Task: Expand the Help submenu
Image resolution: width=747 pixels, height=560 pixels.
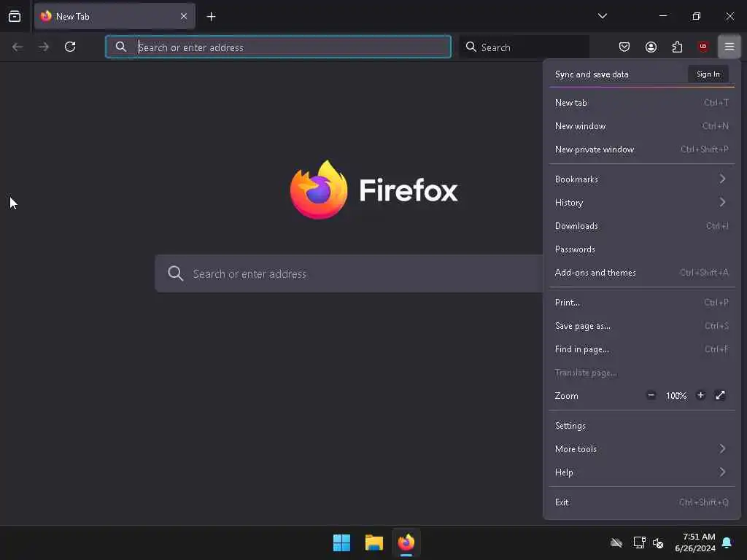Action: [x=642, y=472]
